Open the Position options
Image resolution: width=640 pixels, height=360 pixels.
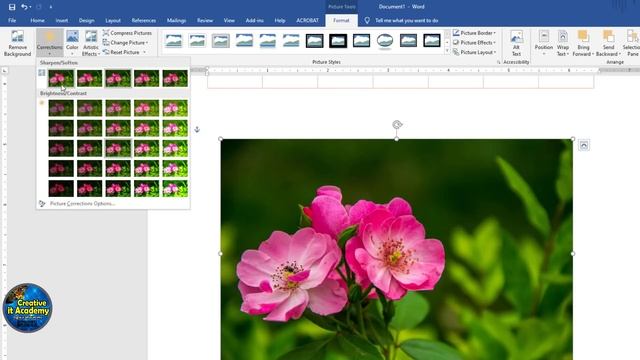[544, 43]
